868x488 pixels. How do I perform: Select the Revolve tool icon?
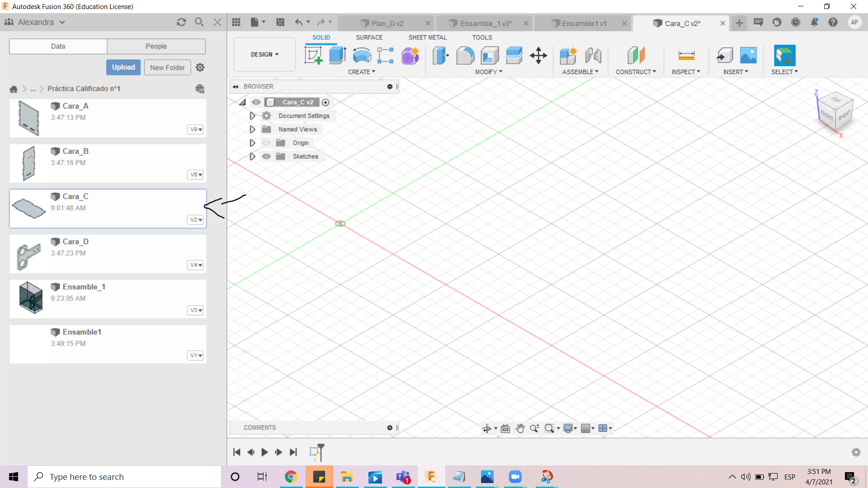[362, 56]
